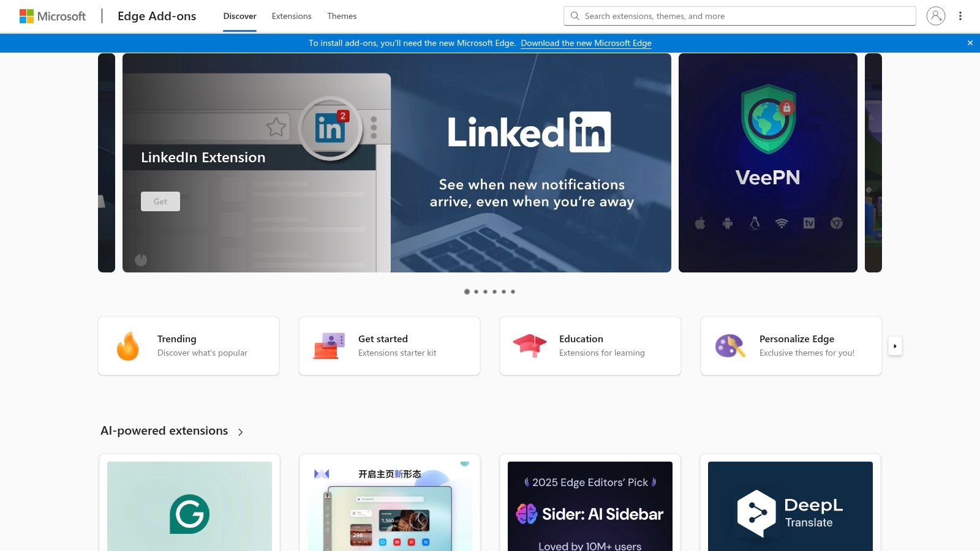Click the Personalize Edge paintbrush icon
Viewport: 980px width, 551px height.
pos(729,345)
